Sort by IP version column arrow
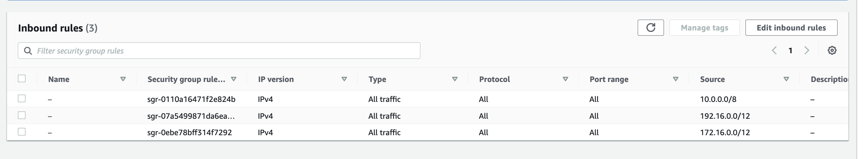 pyautogui.click(x=344, y=79)
